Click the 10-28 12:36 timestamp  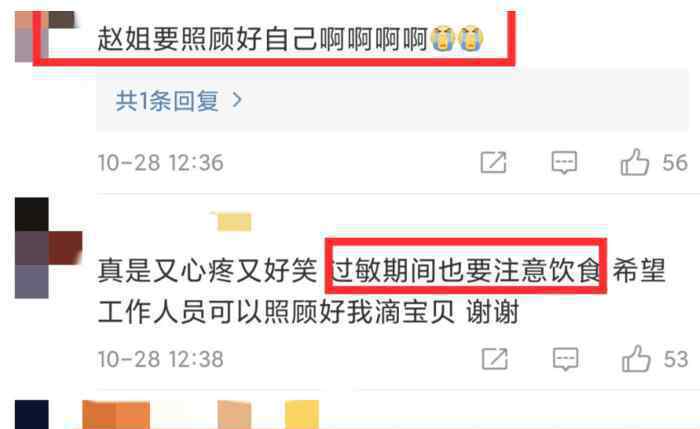click(x=160, y=162)
